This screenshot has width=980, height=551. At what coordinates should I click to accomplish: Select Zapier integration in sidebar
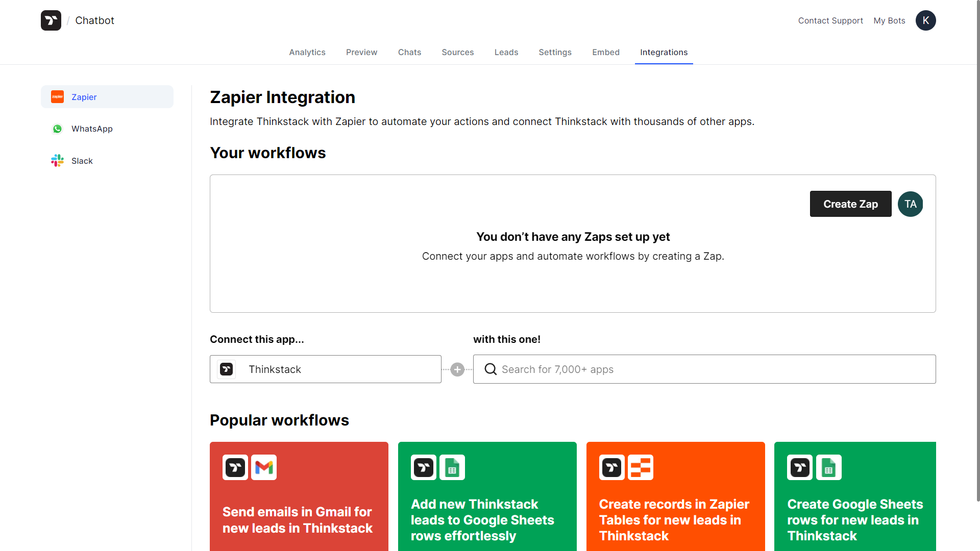coord(107,96)
